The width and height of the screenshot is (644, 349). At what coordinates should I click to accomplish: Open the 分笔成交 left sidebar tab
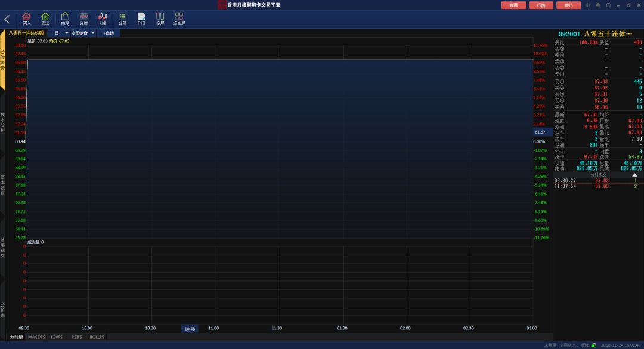point(2,248)
